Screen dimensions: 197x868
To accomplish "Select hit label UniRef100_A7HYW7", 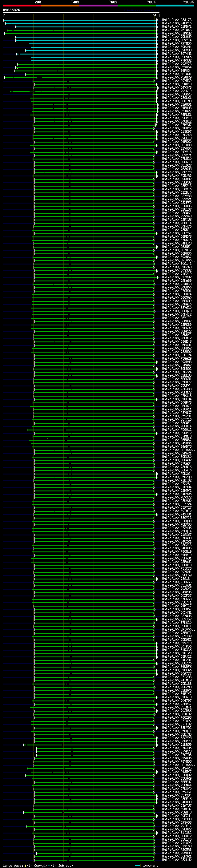I will pos(177,125).
